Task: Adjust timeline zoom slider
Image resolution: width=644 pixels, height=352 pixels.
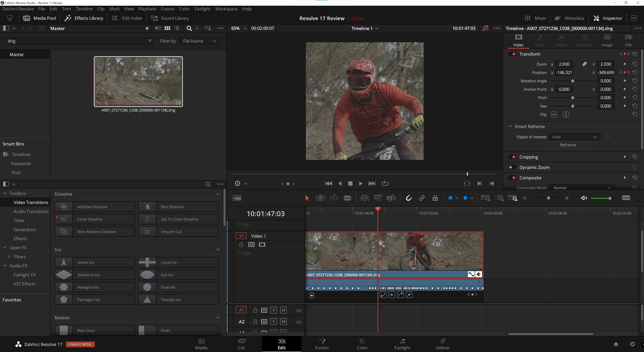Action: [549, 198]
